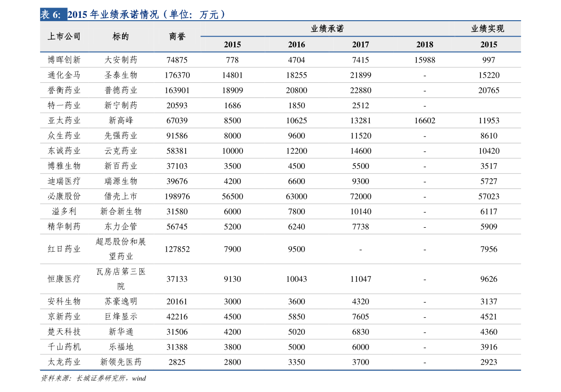Select the 2018 commitment value '16602'
The width and height of the screenshot is (561, 392).
point(425,121)
